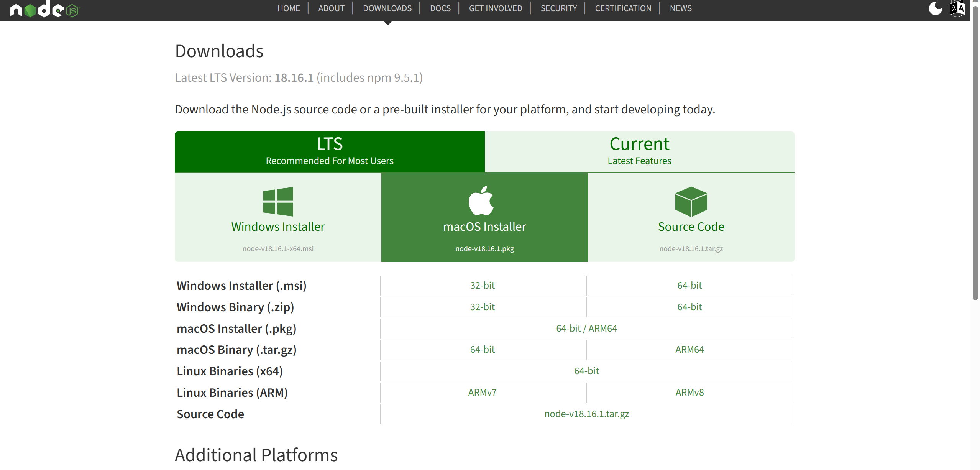980x470 pixels.
Task: Open the DOCS menu item
Action: [440, 8]
